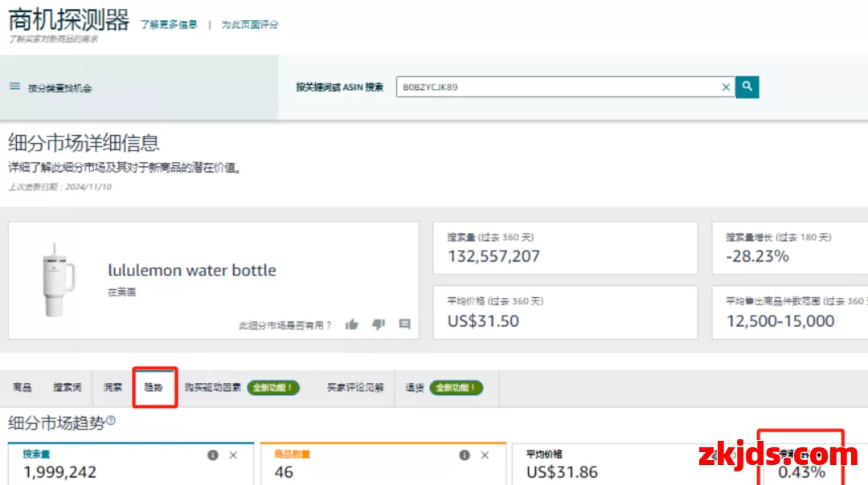Open the 商品 tab
This screenshot has height=485, width=868.
tap(23, 388)
